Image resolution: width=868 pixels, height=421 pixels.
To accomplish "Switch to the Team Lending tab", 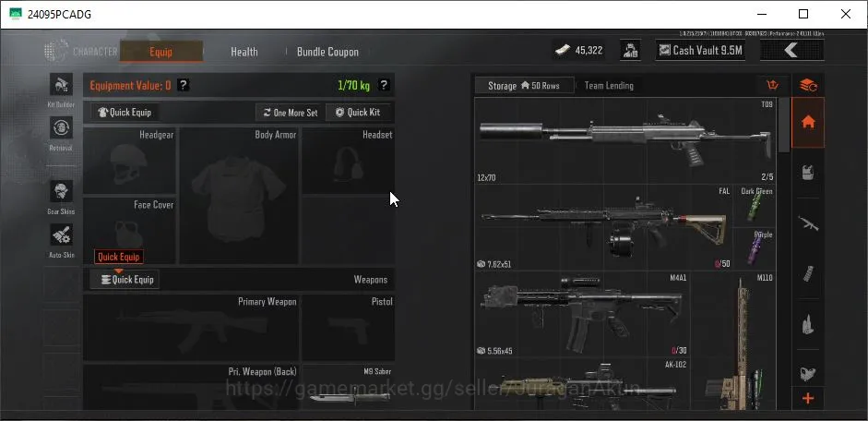I will [x=609, y=85].
